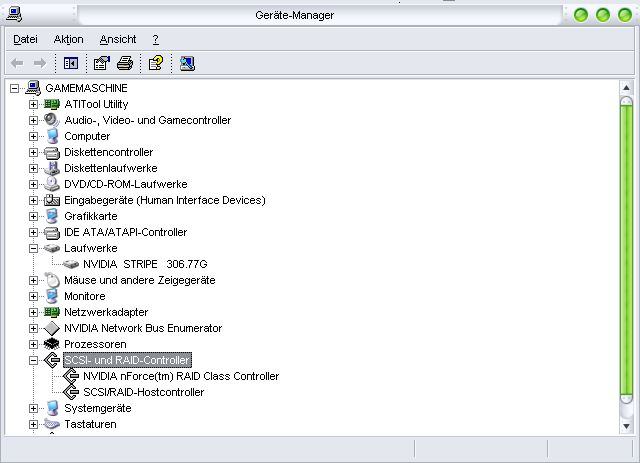Click the scan for hardware changes icon

[x=187, y=63]
